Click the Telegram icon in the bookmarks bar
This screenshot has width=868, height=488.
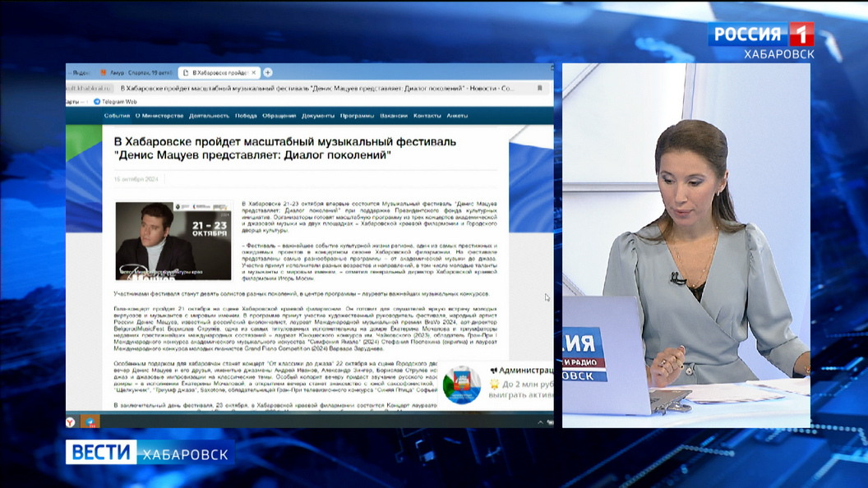[x=97, y=102]
